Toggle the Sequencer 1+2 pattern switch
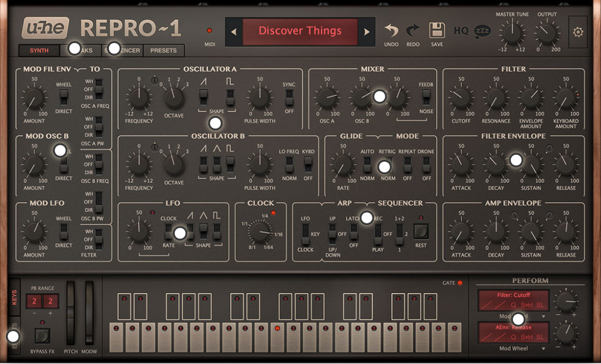 click(399, 234)
